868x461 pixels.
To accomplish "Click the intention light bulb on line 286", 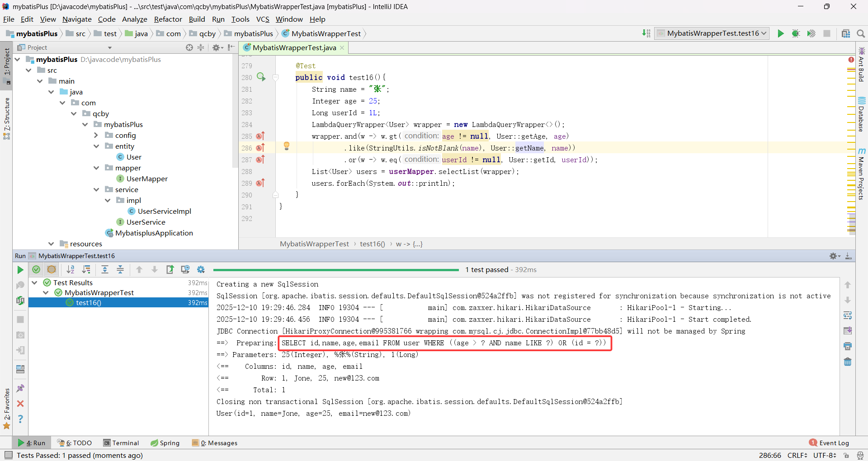I will [x=286, y=146].
